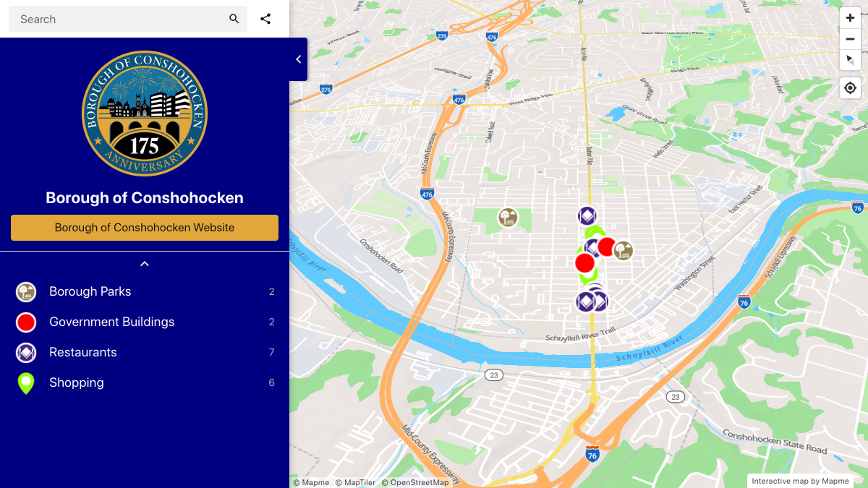
Task: Click the lower red government building marker
Action: click(x=584, y=262)
